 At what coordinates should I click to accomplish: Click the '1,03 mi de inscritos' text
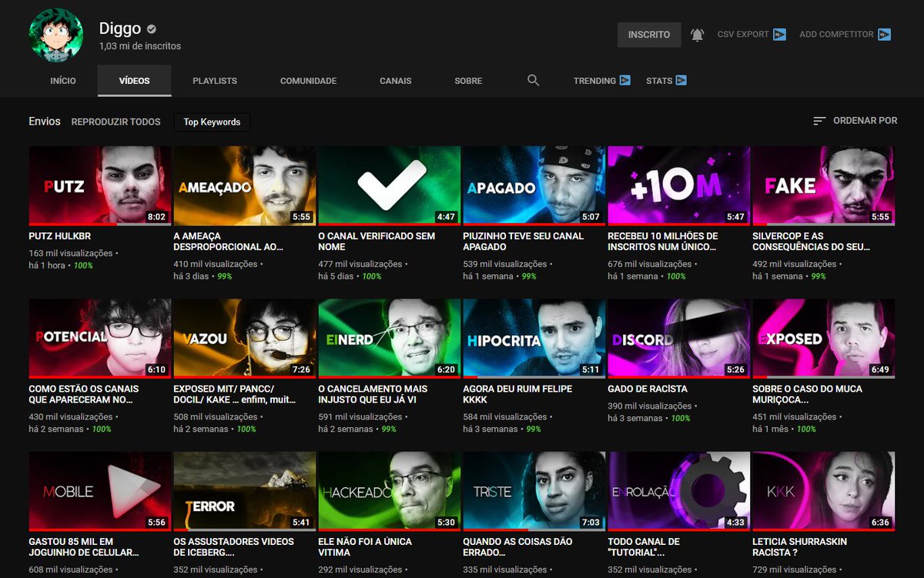tap(140, 46)
